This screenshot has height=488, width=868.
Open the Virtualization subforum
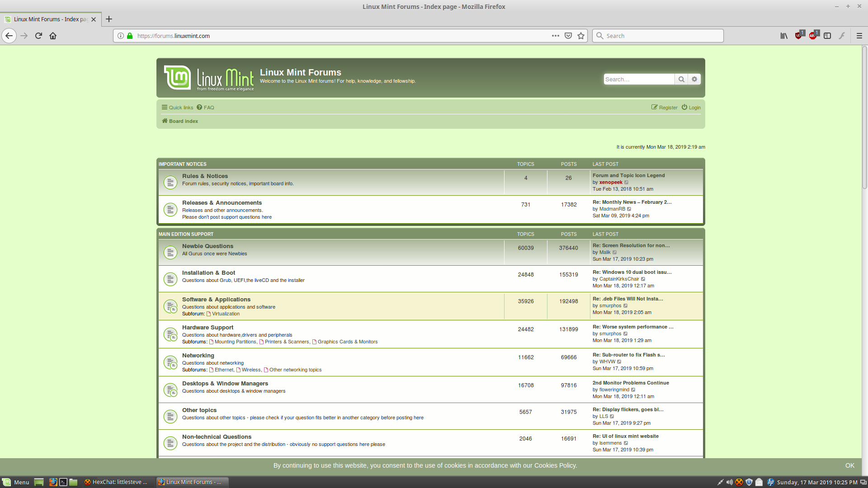(226, 314)
